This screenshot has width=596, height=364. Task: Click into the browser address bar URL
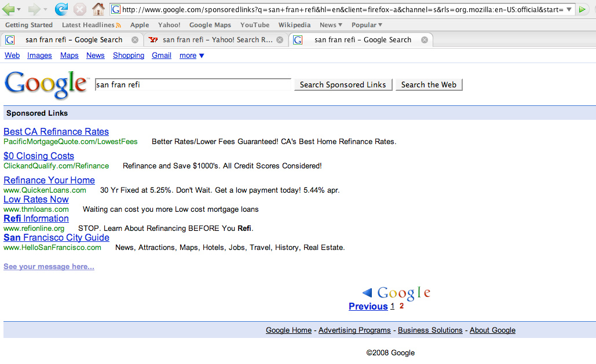click(342, 9)
